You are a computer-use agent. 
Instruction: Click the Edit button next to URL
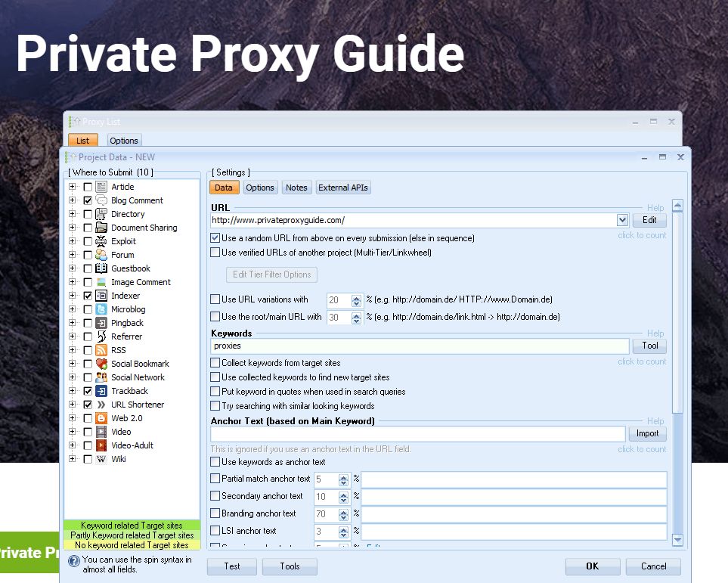(x=649, y=220)
